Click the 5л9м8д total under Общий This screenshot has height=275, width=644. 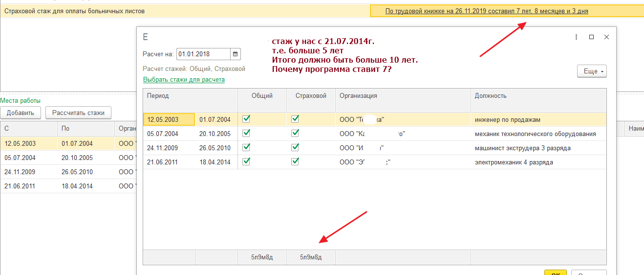point(262,257)
